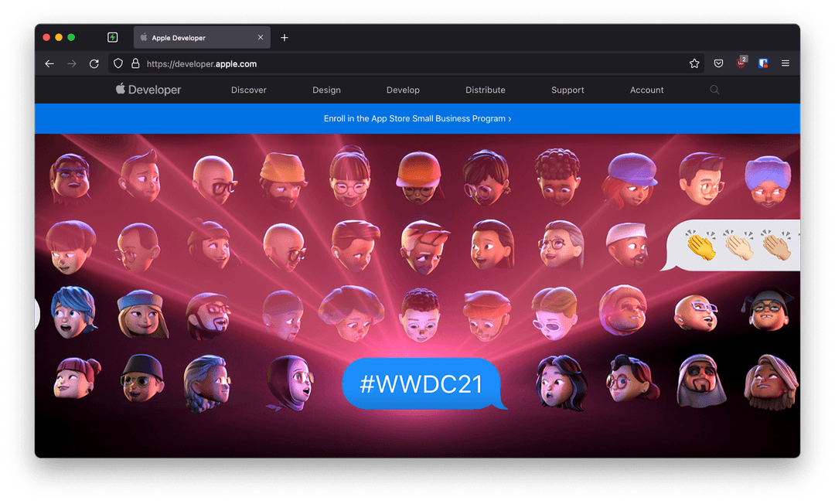Click the URL address field
The height and width of the screenshot is (504, 835).
tap(410, 64)
